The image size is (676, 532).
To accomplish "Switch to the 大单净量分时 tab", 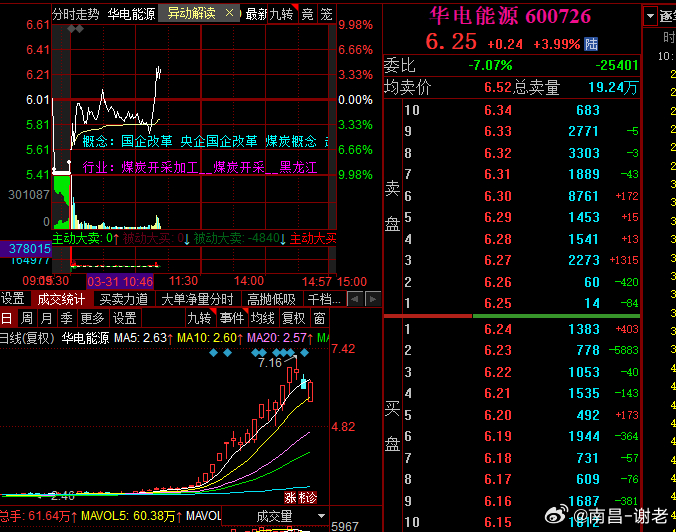I will pos(197,299).
